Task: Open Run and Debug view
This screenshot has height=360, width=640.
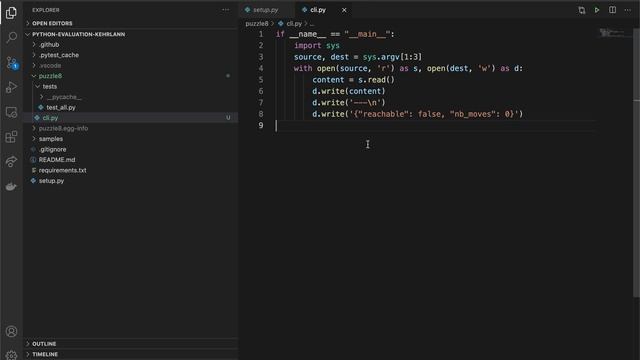Action: pyautogui.click(x=11, y=87)
